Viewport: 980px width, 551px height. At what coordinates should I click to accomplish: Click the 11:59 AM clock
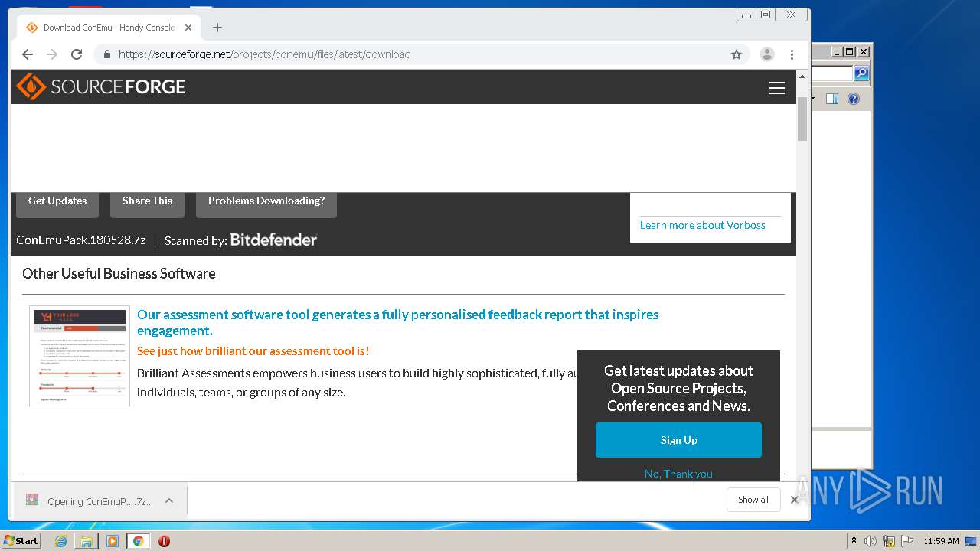pos(941,541)
